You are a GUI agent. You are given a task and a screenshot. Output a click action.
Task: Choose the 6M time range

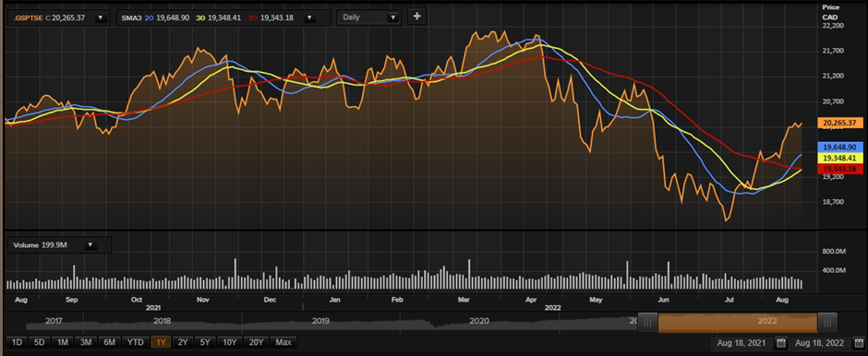(109, 342)
